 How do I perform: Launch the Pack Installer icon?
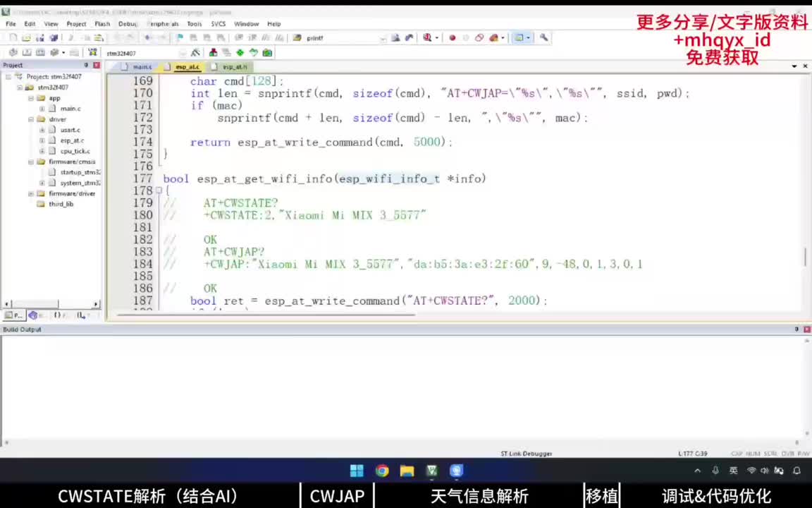pyautogui.click(x=267, y=53)
